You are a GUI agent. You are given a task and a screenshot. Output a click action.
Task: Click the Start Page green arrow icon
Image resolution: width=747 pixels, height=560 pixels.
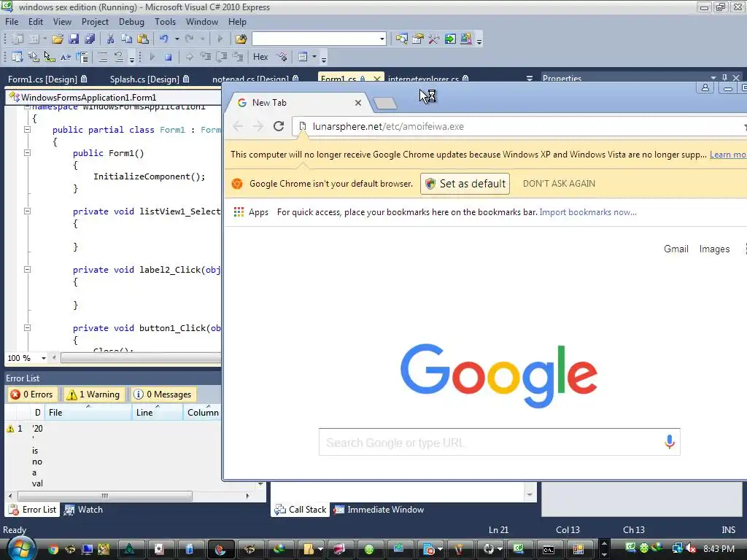pyautogui.click(x=449, y=39)
